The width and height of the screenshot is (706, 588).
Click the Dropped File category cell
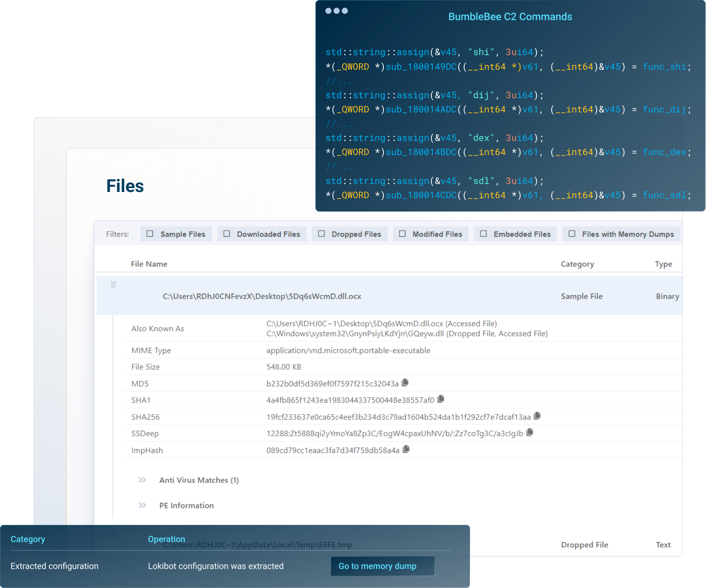(584, 545)
